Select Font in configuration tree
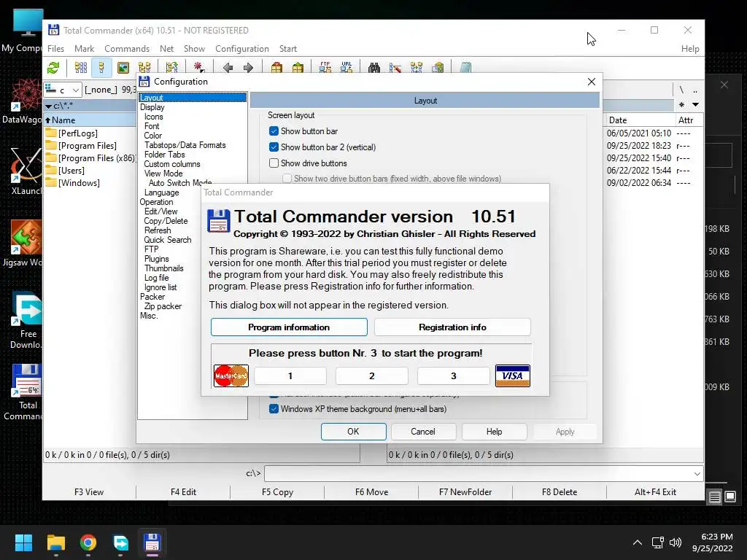Image resolution: width=747 pixels, height=560 pixels. pyautogui.click(x=152, y=126)
